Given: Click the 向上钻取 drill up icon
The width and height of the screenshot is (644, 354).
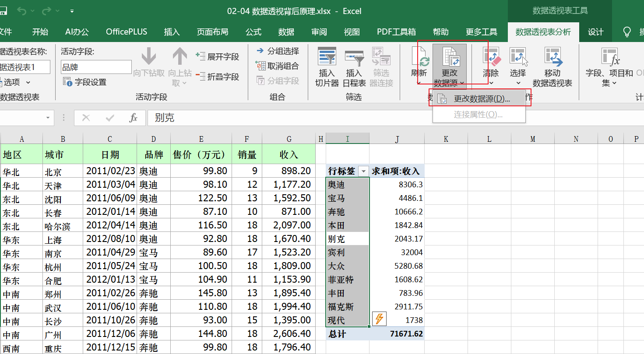Looking at the screenshot, I should coord(179,57).
